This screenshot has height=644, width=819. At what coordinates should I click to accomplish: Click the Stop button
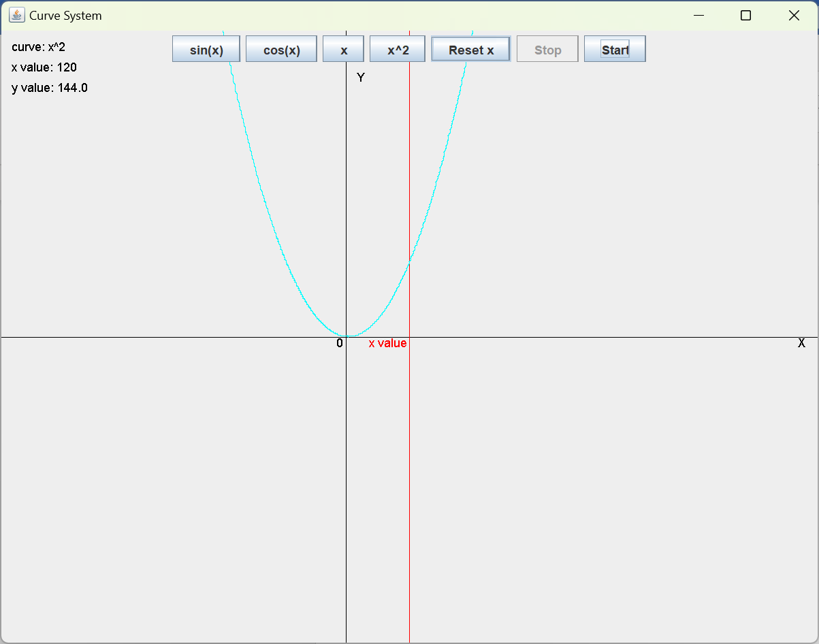click(547, 50)
